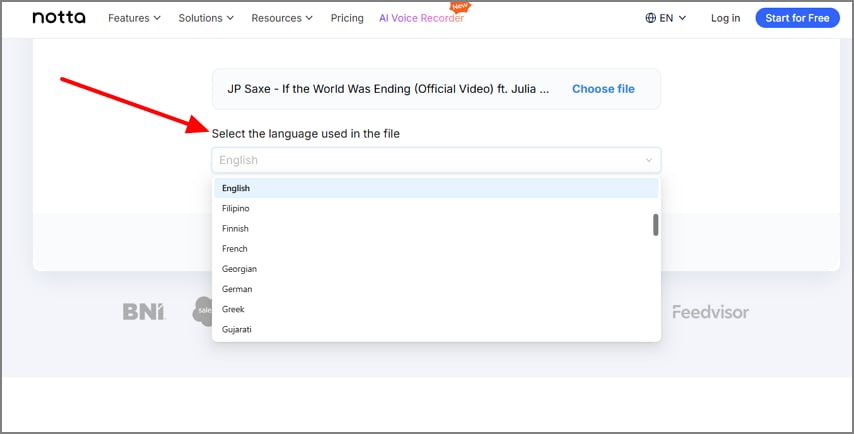This screenshot has width=854, height=434.
Task: Select Georgian from the language list
Action: 436,268
